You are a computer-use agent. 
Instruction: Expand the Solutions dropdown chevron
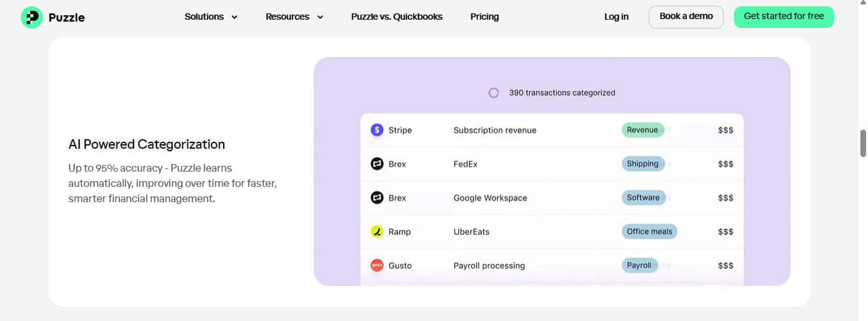click(234, 17)
